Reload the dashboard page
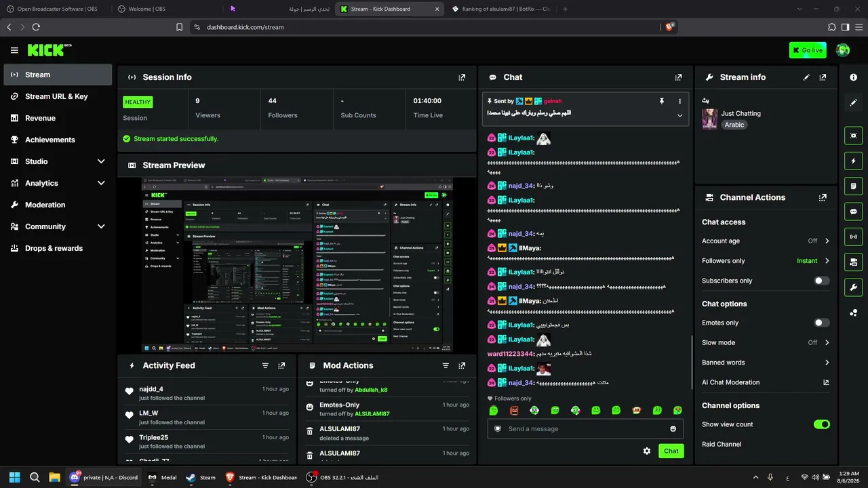Viewport: 868px width, 488px height. point(36,27)
